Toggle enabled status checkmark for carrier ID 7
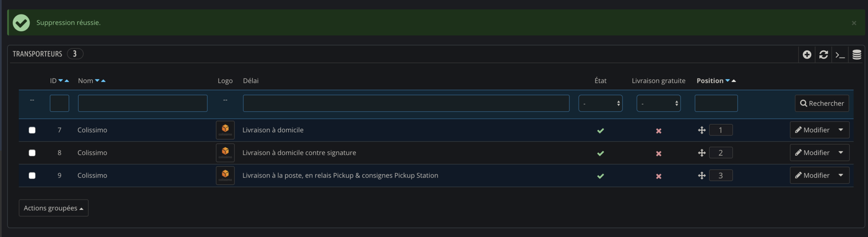 click(x=600, y=131)
